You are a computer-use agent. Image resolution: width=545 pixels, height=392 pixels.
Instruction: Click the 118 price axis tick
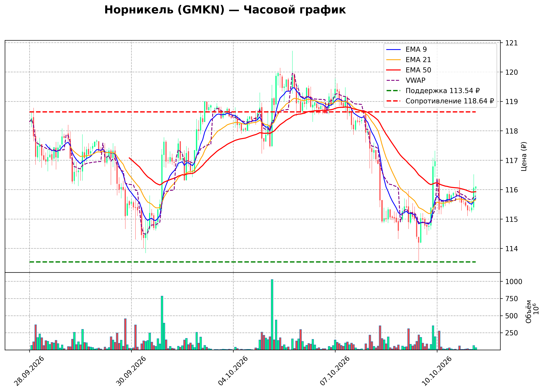point(512,131)
